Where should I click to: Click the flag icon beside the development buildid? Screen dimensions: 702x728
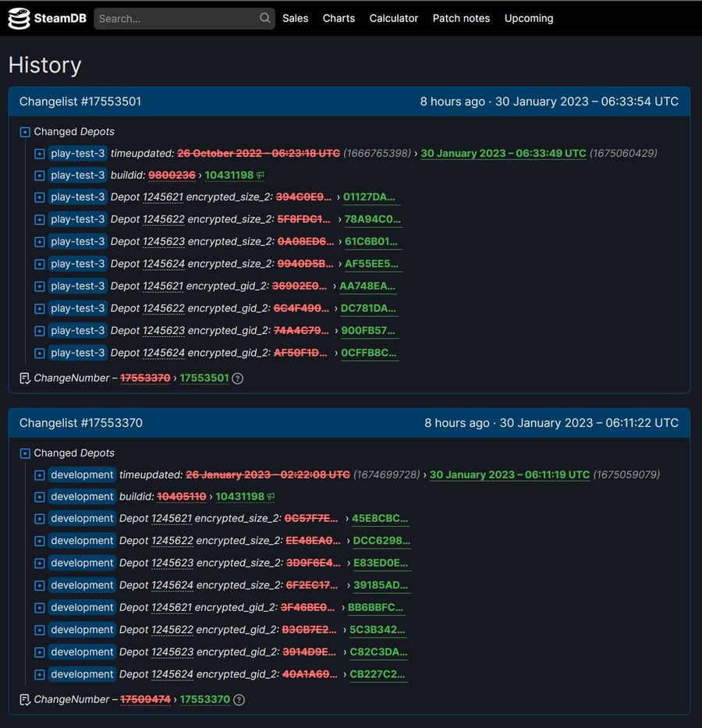272,496
